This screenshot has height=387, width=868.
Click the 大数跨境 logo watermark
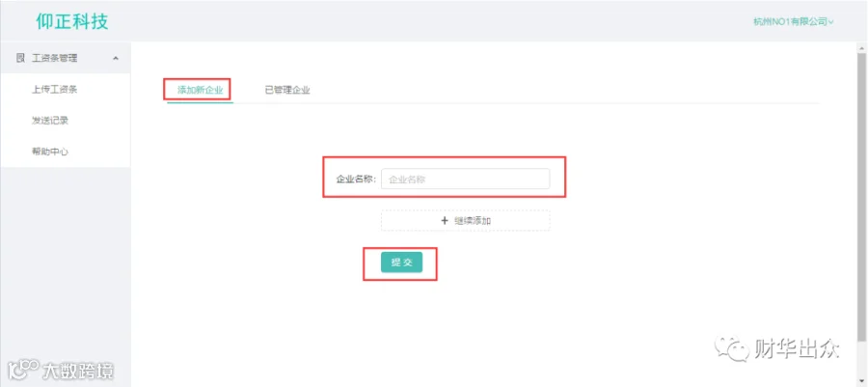[x=61, y=370]
